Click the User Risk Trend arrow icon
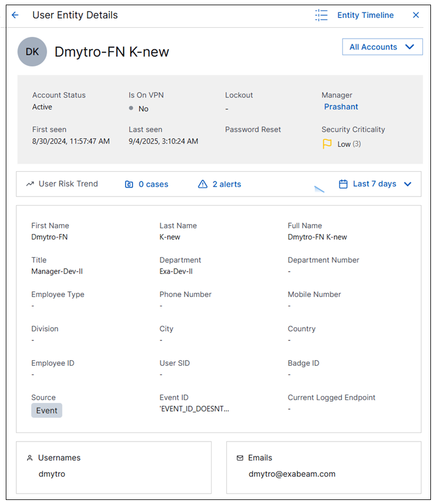The image size is (435, 504). point(30,184)
